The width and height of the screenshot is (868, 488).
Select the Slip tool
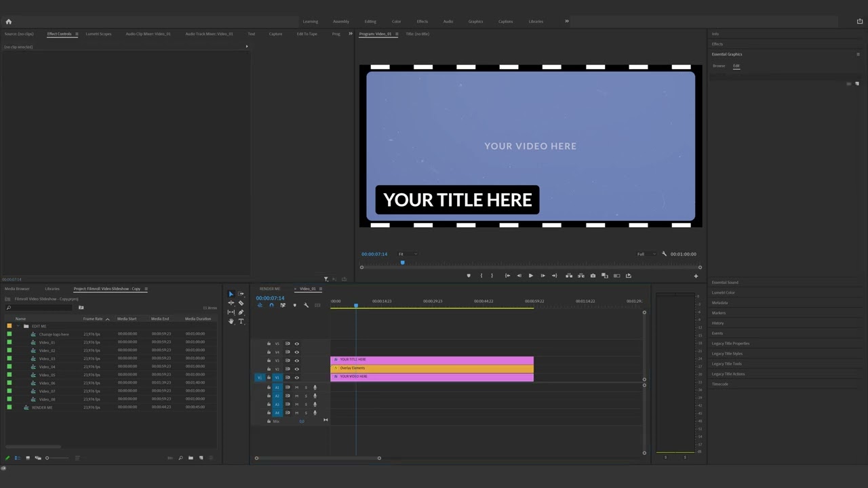tap(231, 312)
